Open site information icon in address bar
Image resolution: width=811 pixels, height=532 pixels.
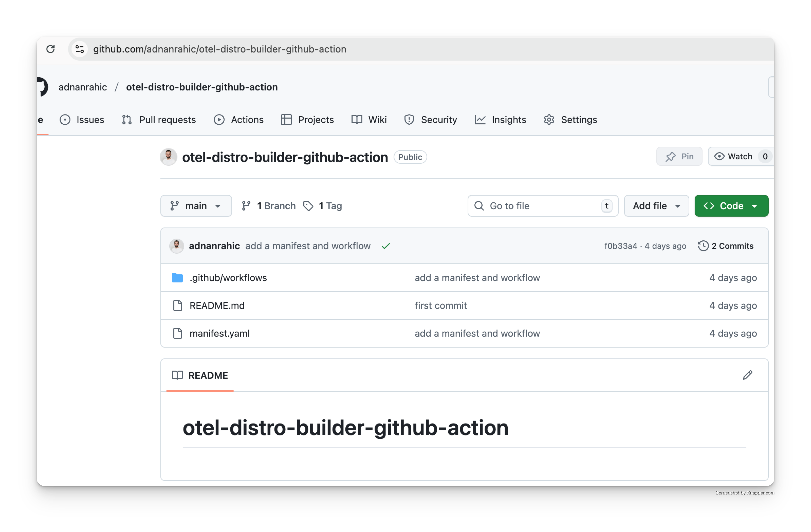[80, 49]
